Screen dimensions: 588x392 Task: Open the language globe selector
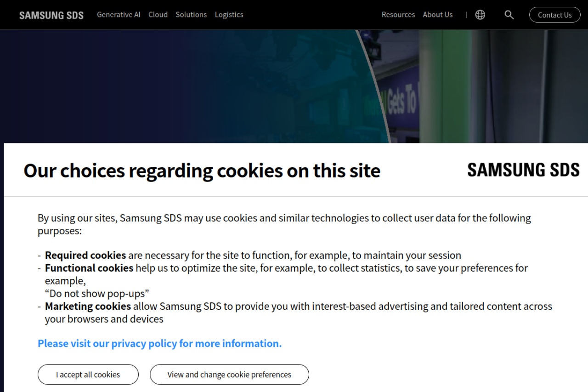click(480, 15)
